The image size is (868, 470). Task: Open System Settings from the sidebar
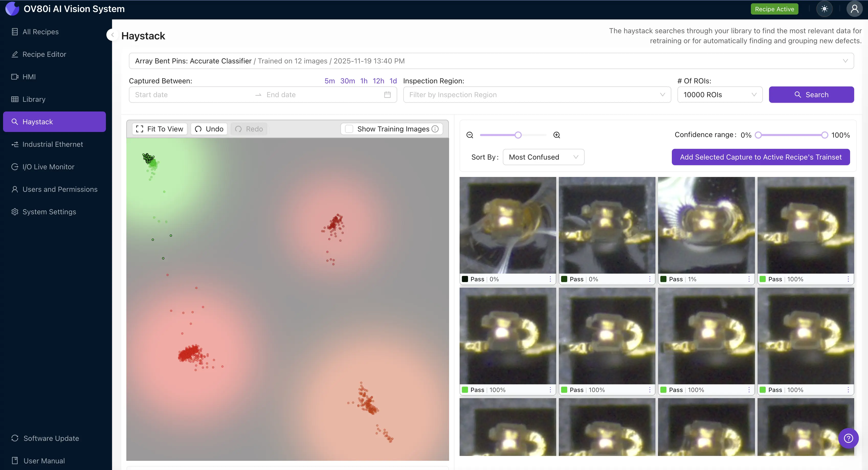(x=49, y=211)
